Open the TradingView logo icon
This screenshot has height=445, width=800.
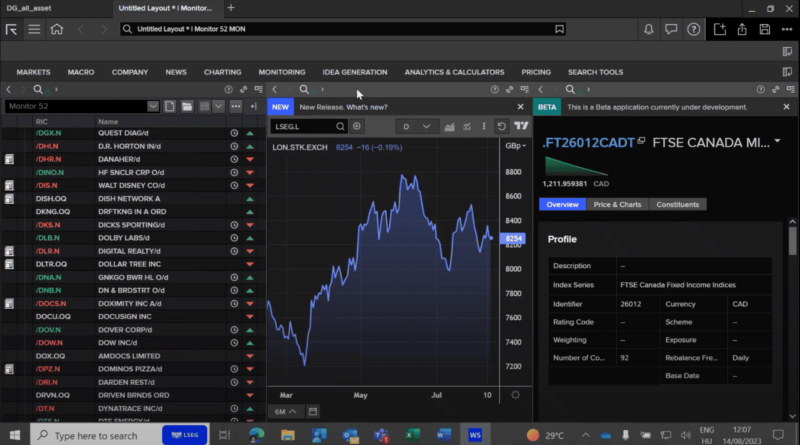pyautogui.click(x=521, y=126)
